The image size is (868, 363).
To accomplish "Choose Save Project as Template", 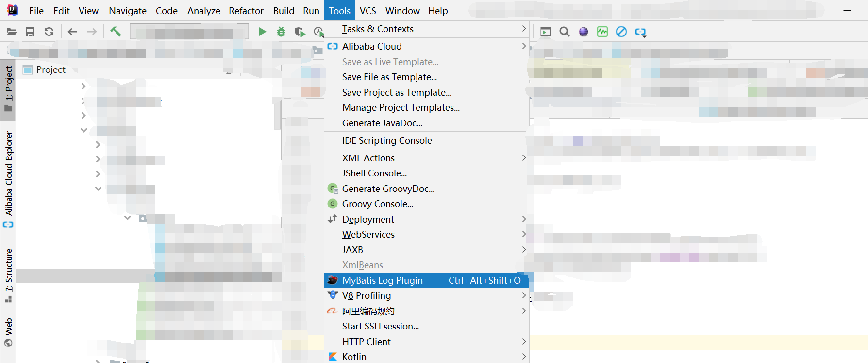I will (x=427, y=92).
